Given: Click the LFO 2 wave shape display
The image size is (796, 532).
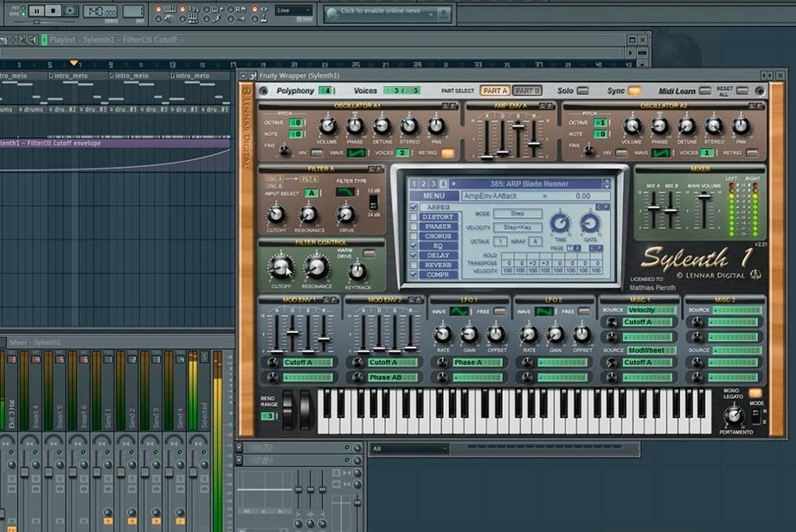Looking at the screenshot, I should click(543, 311).
